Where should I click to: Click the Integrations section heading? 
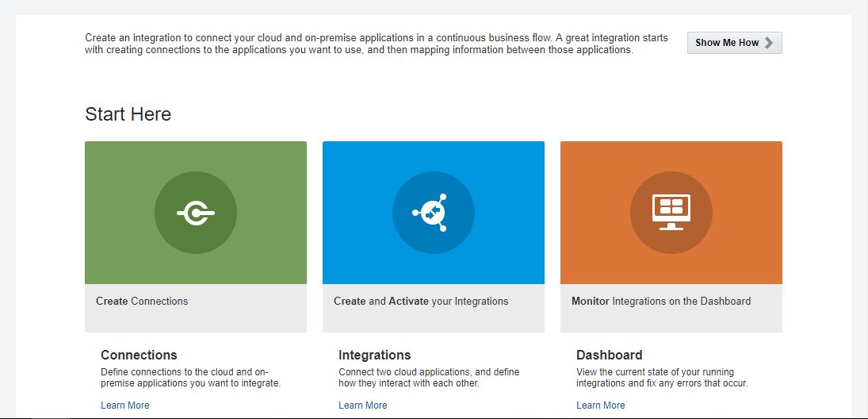point(374,355)
